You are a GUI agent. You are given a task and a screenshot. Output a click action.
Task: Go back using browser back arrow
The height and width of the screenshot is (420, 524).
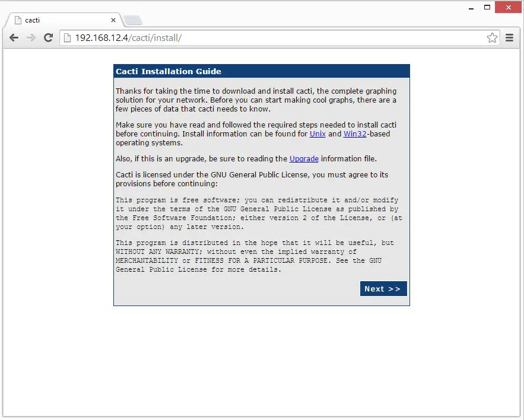(14, 38)
